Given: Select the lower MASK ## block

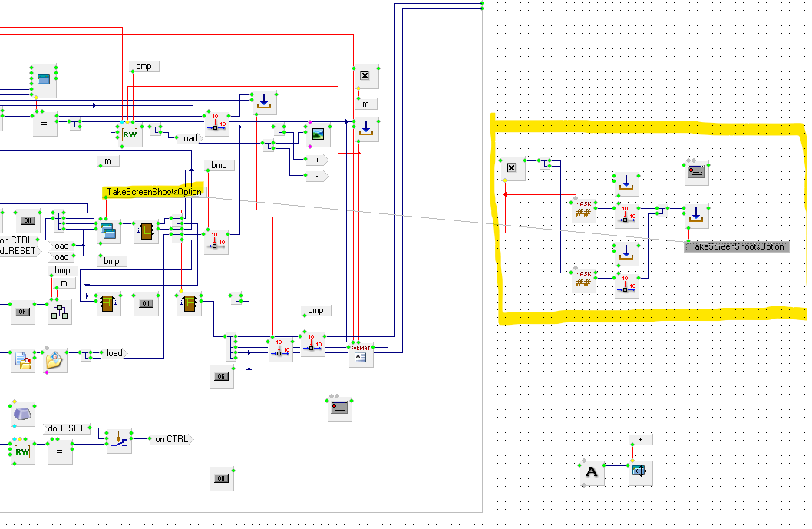Looking at the screenshot, I should point(583,280).
